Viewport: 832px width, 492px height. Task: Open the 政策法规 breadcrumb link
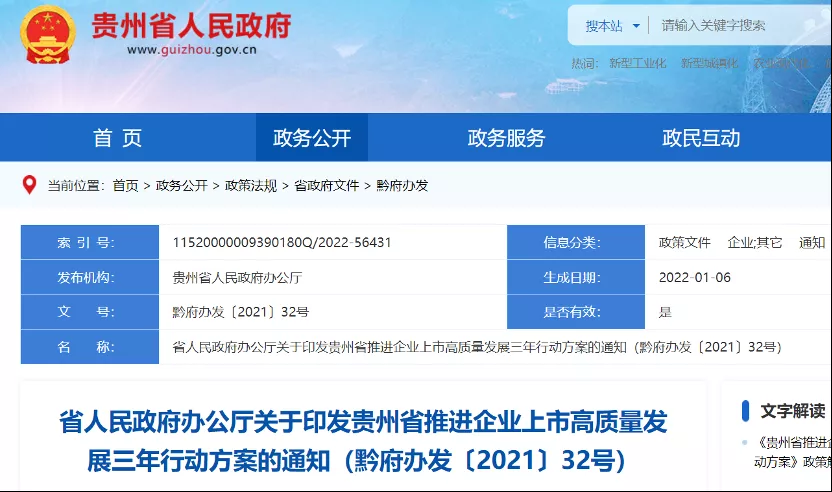coord(251,186)
